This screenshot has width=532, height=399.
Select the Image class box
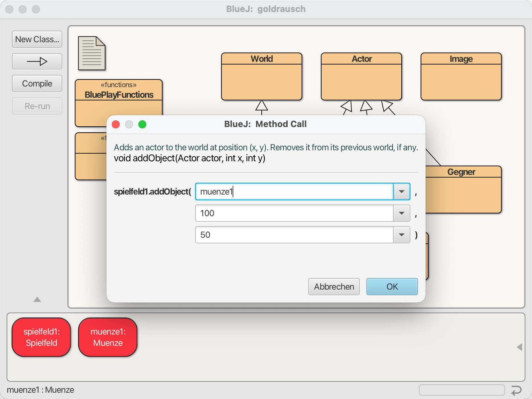(461, 76)
